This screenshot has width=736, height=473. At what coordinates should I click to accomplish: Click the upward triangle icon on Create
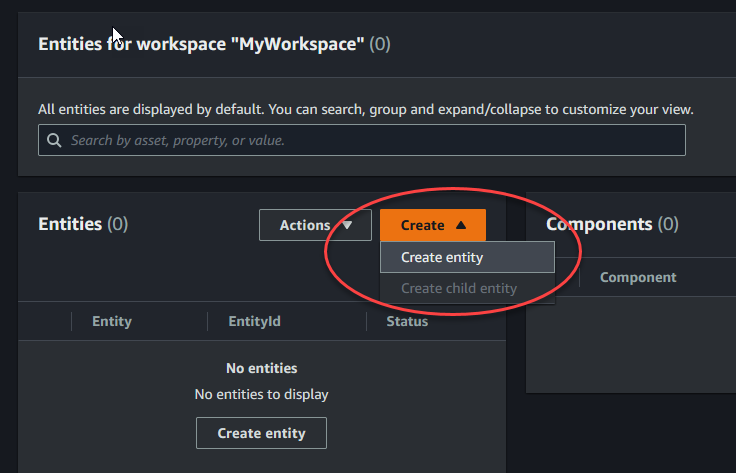459,225
